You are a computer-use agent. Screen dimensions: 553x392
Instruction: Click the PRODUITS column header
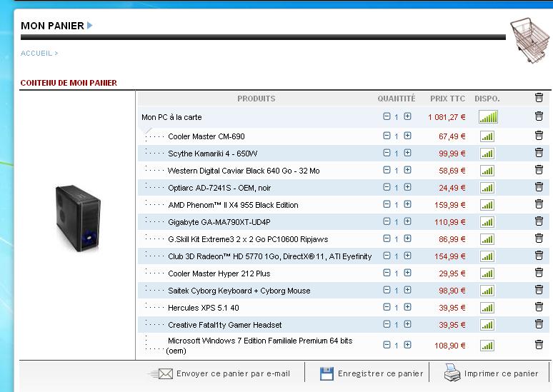coord(256,99)
